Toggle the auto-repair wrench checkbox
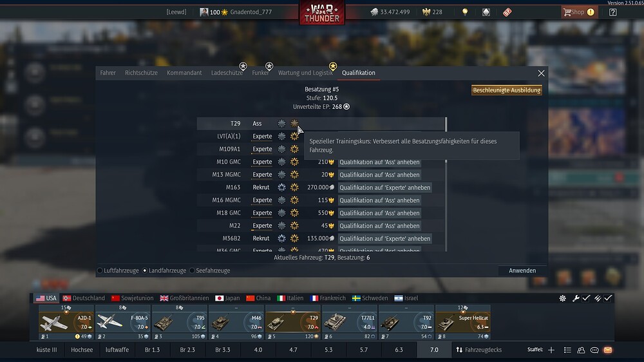The width and height of the screenshot is (644, 362). [586, 298]
